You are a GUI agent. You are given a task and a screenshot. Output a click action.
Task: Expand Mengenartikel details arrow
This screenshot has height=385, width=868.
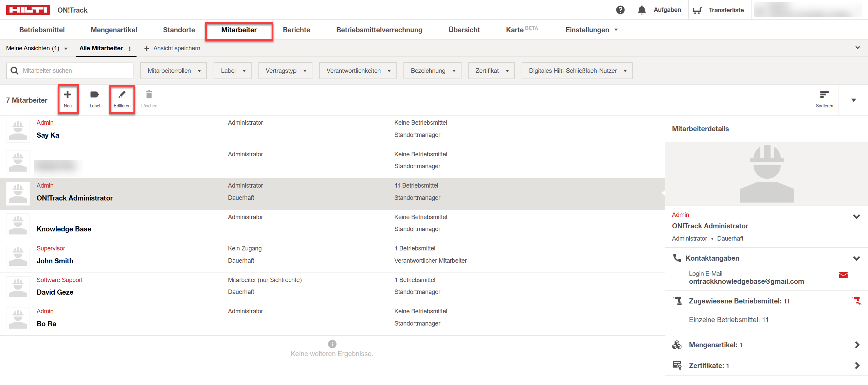(857, 345)
